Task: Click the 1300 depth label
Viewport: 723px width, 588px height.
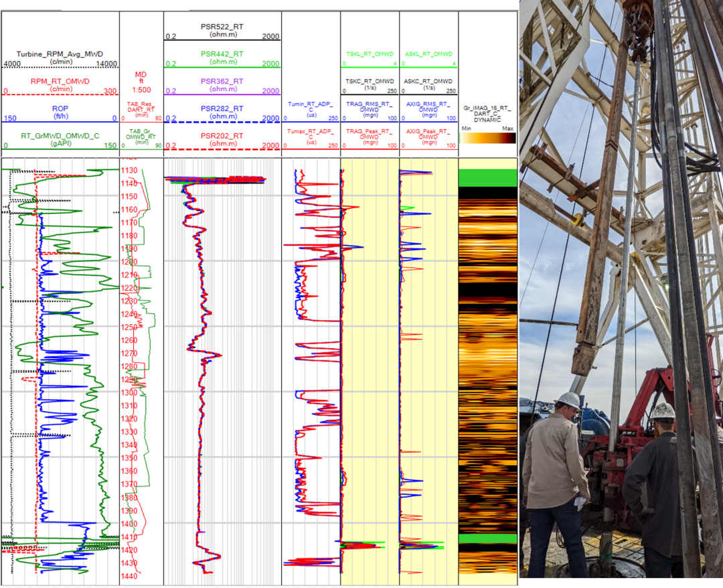Action: [x=129, y=392]
